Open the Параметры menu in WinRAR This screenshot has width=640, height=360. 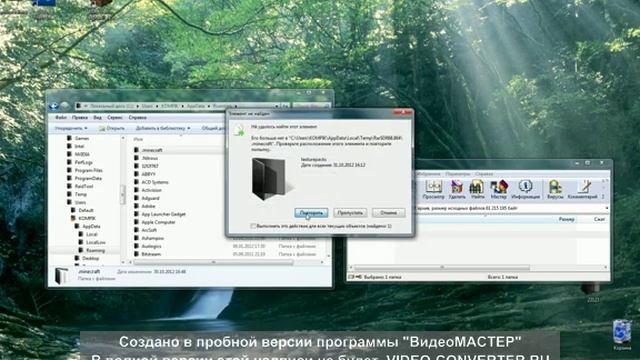pyautogui.click(x=458, y=174)
